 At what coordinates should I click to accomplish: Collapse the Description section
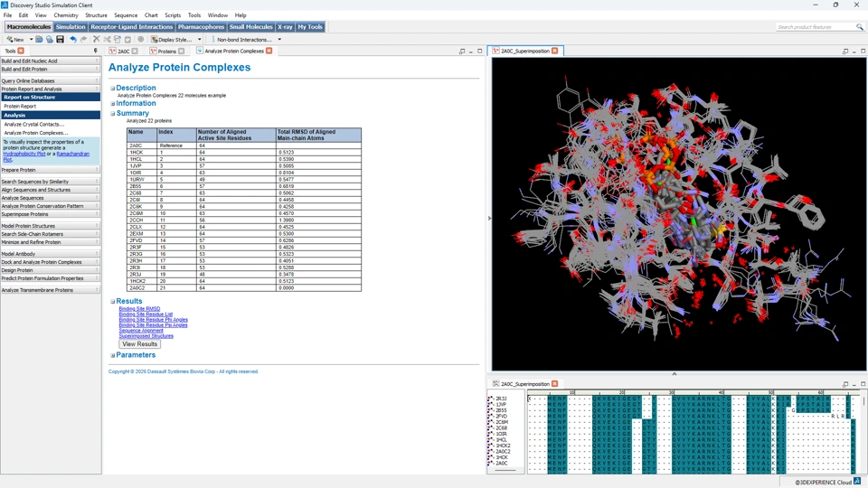click(x=112, y=88)
